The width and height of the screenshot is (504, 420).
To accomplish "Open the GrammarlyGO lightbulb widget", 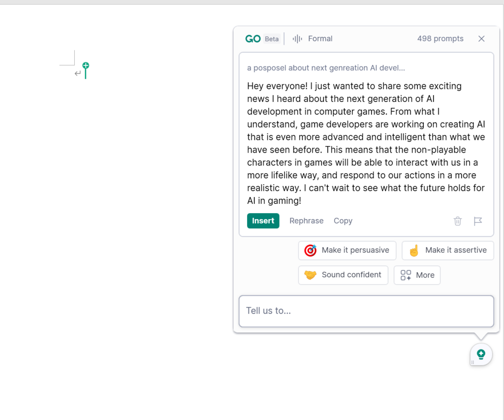I will click(480, 354).
